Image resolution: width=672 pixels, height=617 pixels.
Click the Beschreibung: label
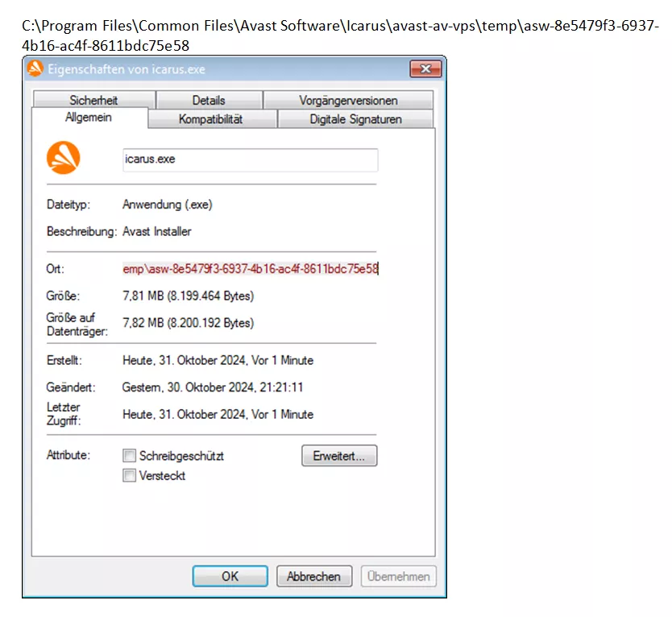pos(82,231)
